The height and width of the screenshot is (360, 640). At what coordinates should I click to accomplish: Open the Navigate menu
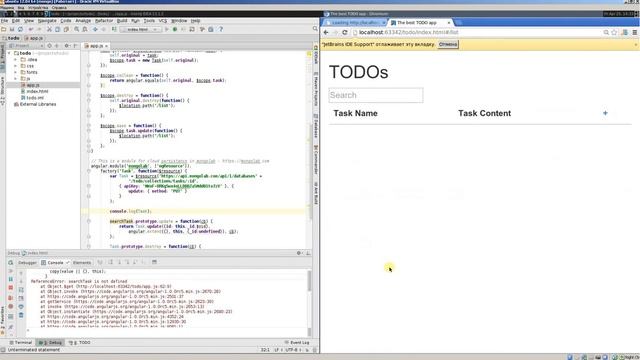pyautogui.click(x=47, y=21)
